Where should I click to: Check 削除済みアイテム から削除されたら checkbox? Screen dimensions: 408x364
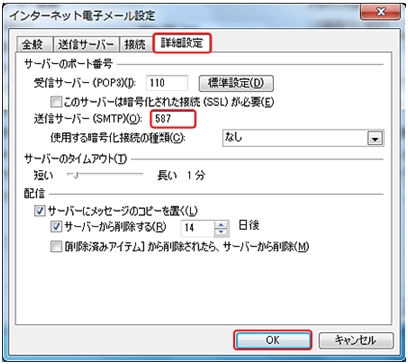click(56, 247)
